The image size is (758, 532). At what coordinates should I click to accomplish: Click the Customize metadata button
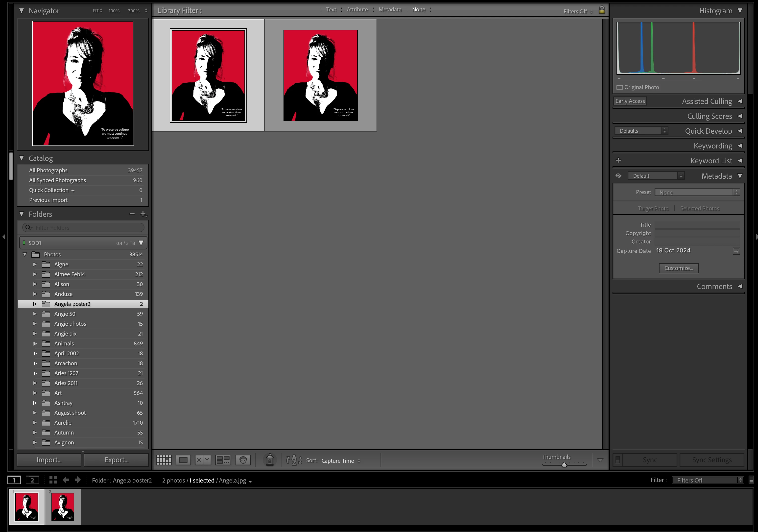pyautogui.click(x=678, y=268)
